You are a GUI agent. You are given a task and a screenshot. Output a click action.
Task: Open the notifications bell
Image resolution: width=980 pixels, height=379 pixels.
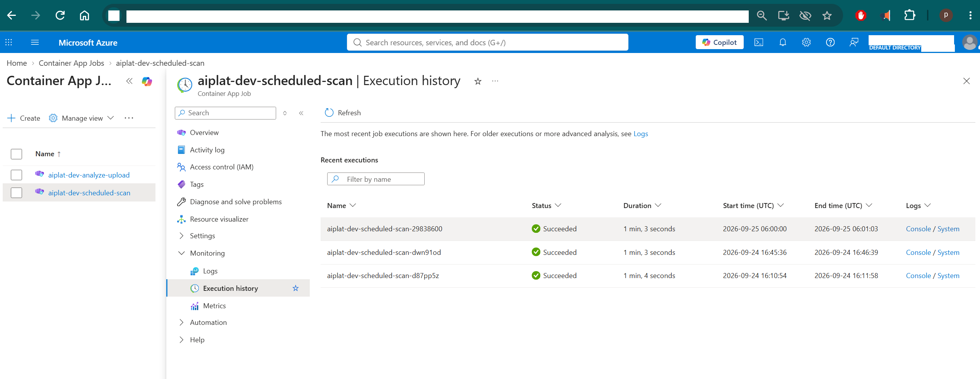[783, 42]
